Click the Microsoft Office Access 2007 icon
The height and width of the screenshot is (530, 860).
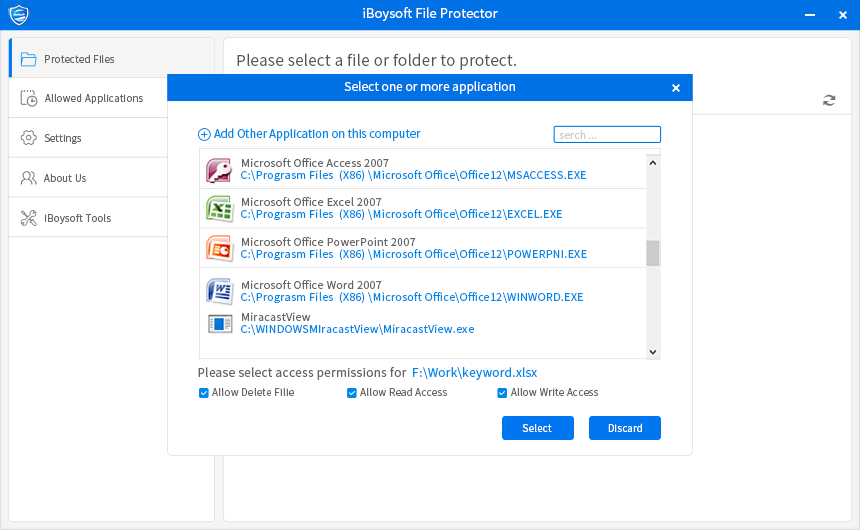pos(219,169)
